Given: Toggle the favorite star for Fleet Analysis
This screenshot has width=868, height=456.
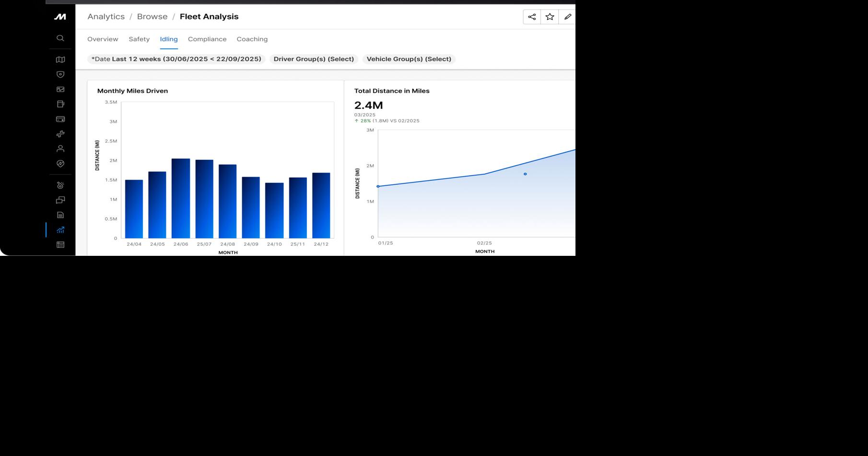Looking at the screenshot, I should (550, 16).
